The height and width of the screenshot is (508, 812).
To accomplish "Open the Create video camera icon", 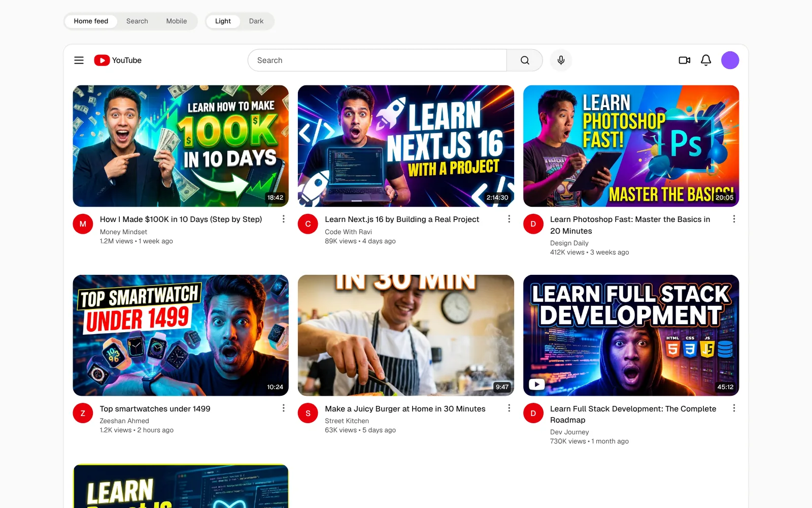I will tap(685, 60).
